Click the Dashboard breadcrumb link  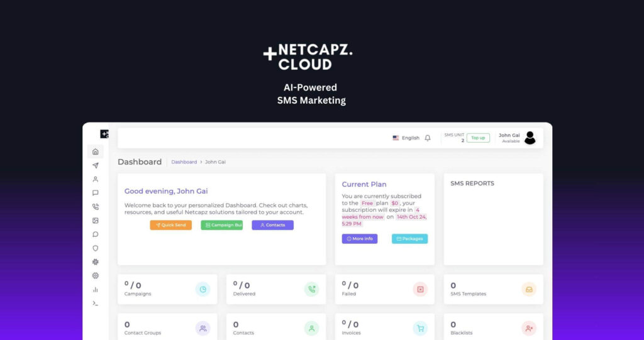pos(184,162)
